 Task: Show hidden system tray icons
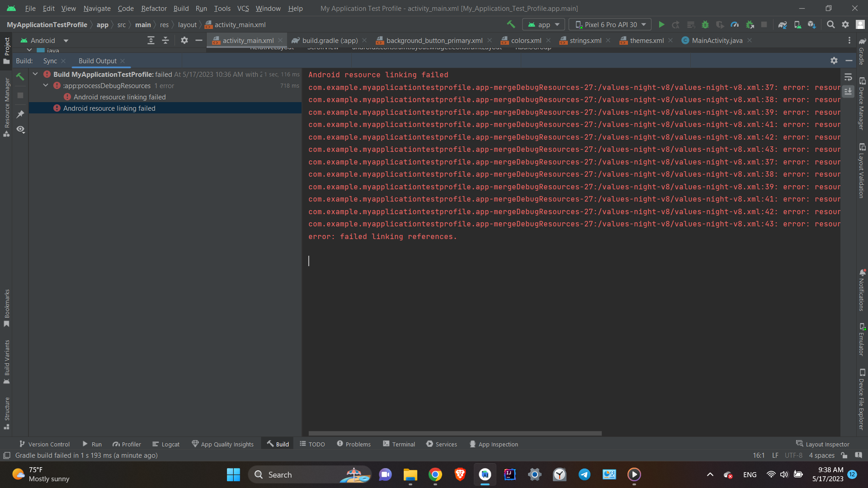710,474
